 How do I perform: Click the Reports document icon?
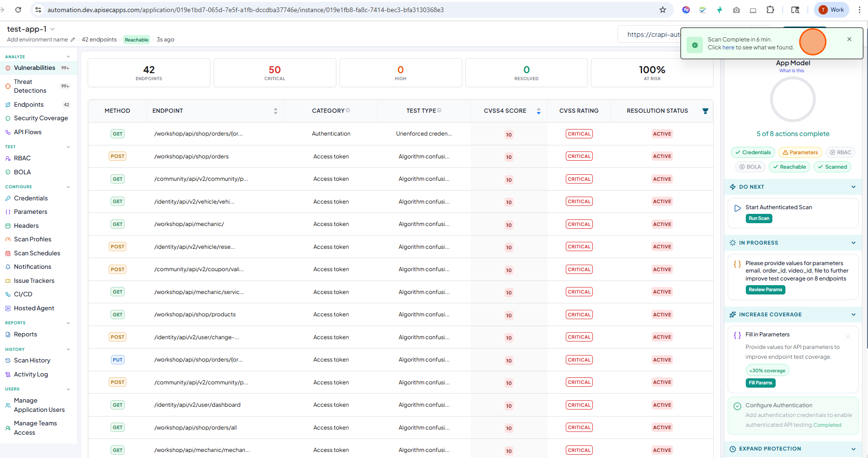(8, 335)
